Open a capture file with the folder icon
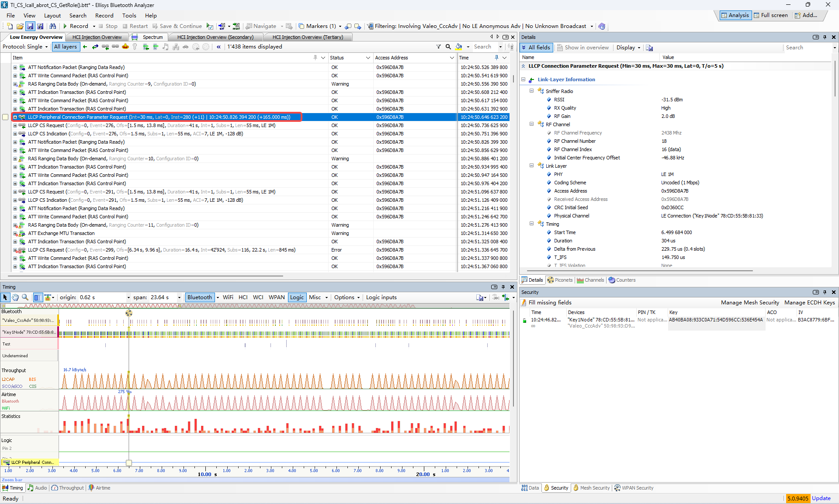This screenshot has width=839, height=504. pos(20,26)
